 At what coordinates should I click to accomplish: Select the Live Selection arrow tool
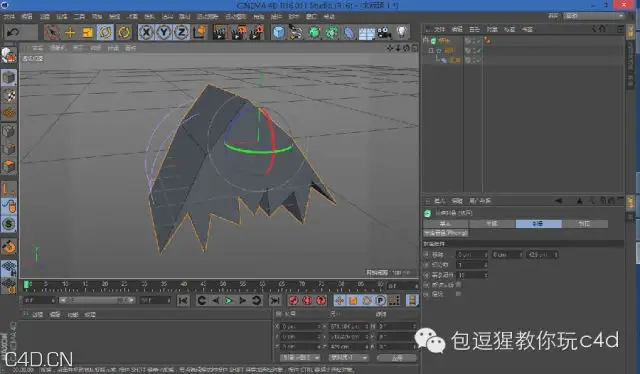coord(52,32)
